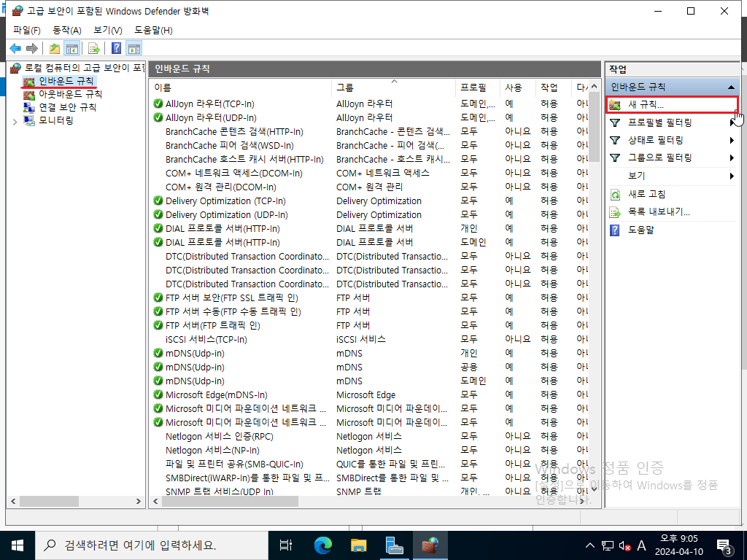The width and height of the screenshot is (747, 560).
Task: Click the rule list vertical scrollbar thumb
Action: click(x=594, y=127)
